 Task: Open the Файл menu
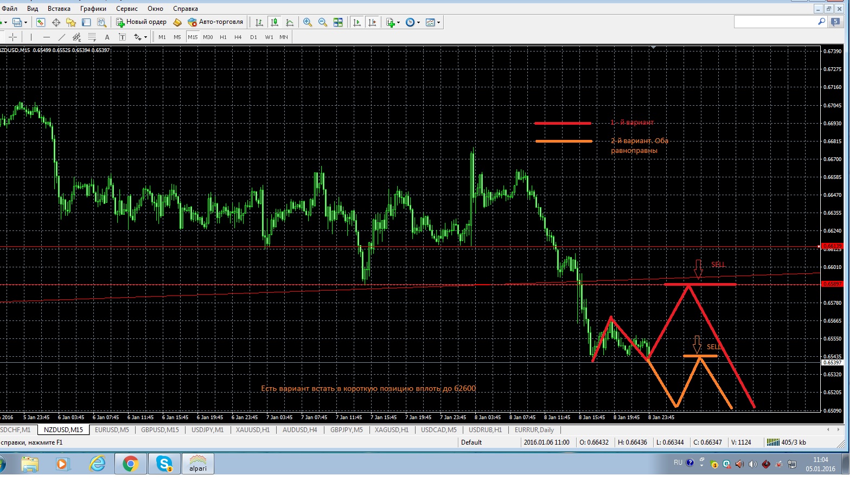(x=9, y=9)
